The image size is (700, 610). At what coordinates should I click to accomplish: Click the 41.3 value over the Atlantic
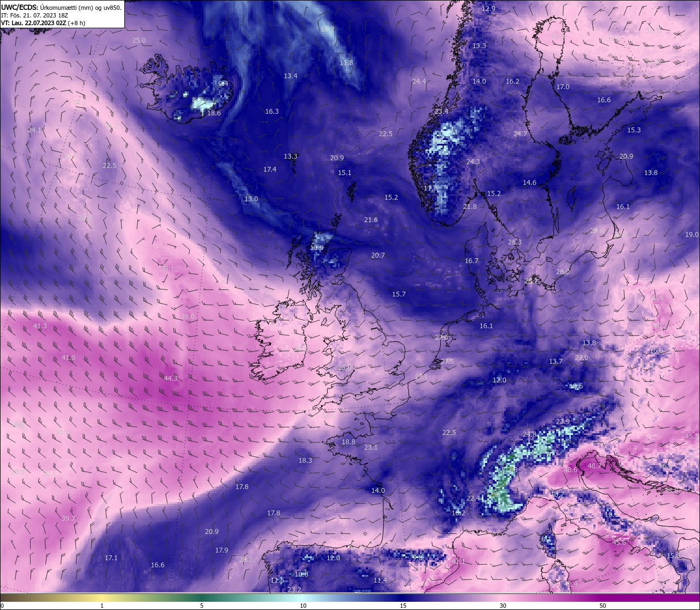40,326
